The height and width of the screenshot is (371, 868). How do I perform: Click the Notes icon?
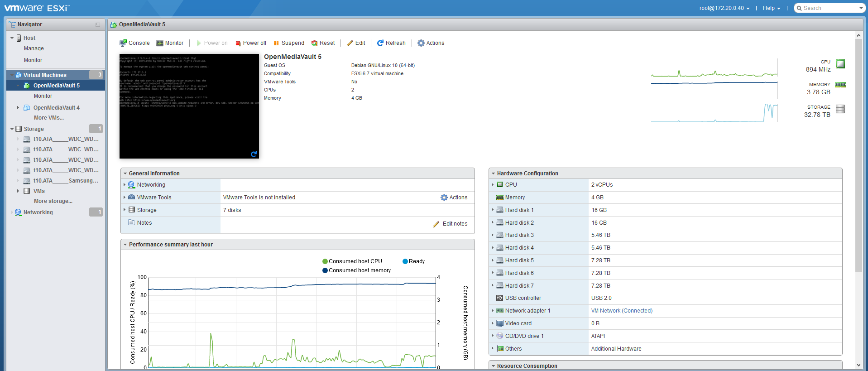click(x=131, y=223)
